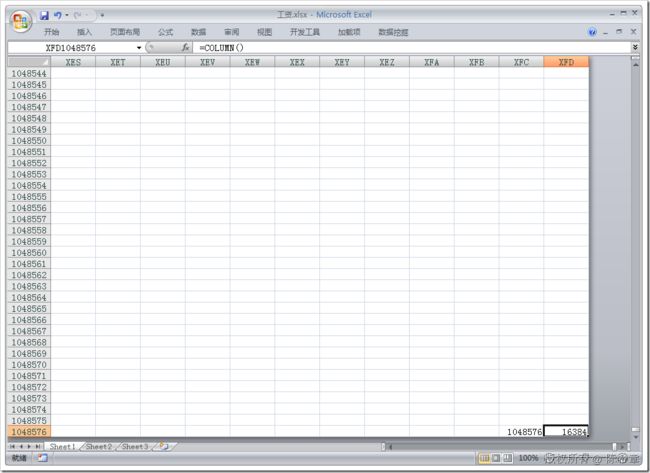Switch to the Sheet2 worksheet tab
Image resolution: width=650 pixels, height=473 pixels.
click(99, 447)
